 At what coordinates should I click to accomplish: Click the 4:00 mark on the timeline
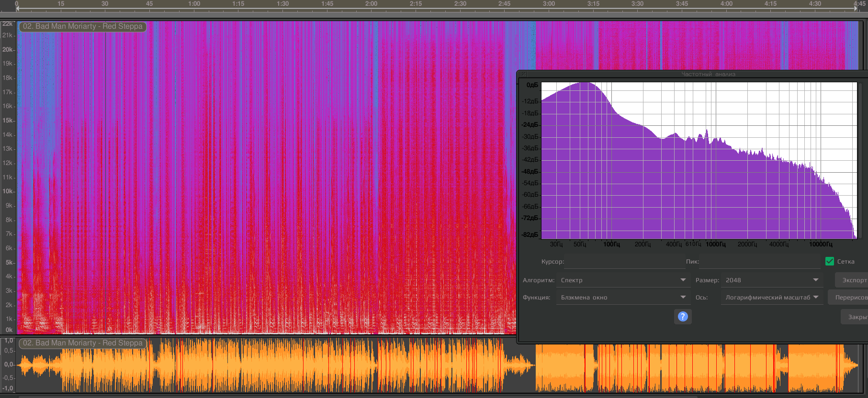coord(726,4)
